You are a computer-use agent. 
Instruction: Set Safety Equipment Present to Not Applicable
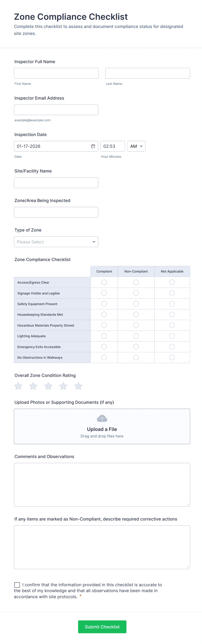tap(172, 304)
